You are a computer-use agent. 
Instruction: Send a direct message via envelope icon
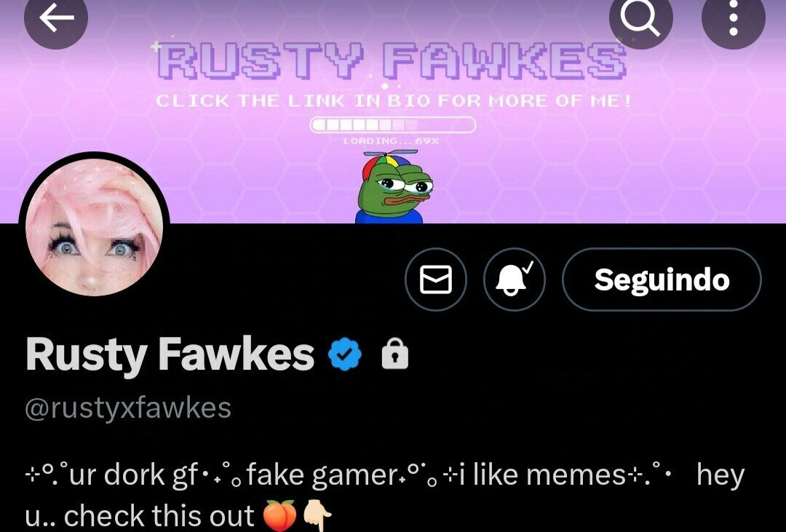click(436, 279)
